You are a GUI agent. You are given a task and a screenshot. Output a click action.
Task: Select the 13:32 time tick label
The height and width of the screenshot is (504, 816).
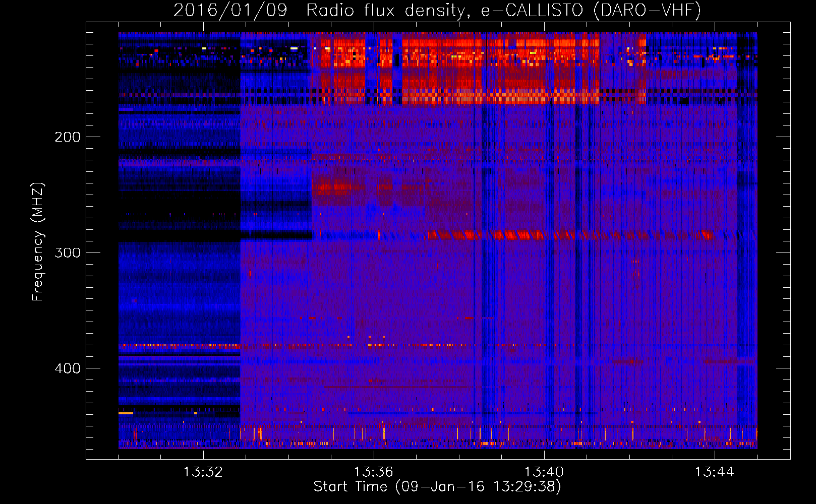click(203, 472)
